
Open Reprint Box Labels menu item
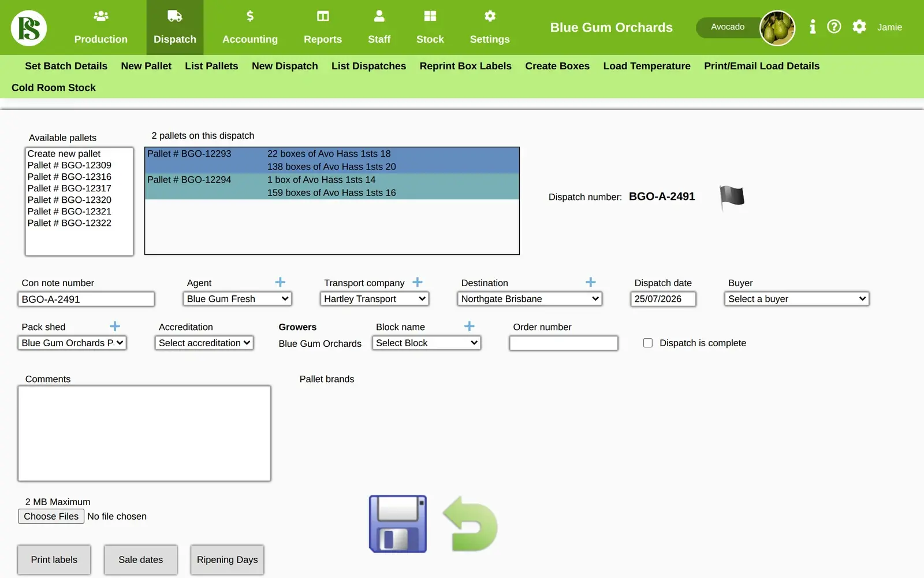click(465, 66)
